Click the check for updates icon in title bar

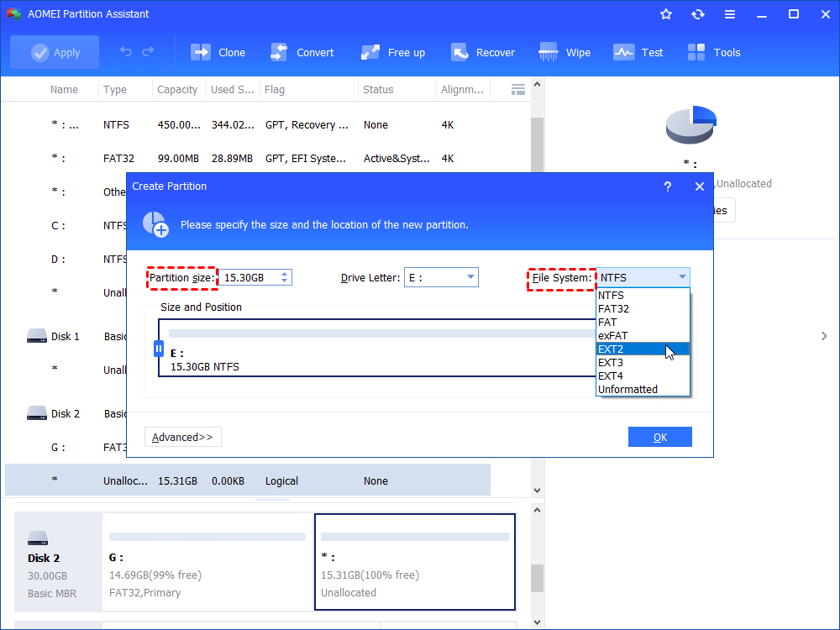coord(697,13)
